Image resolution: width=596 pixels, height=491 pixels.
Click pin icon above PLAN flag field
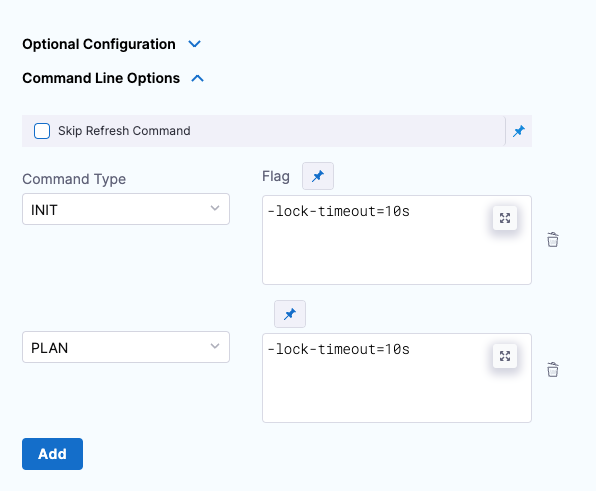(x=290, y=314)
